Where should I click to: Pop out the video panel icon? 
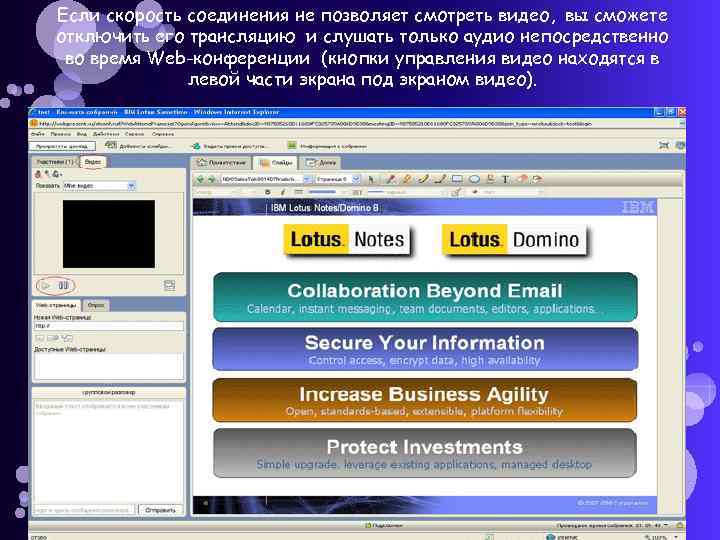pyautogui.click(x=169, y=285)
